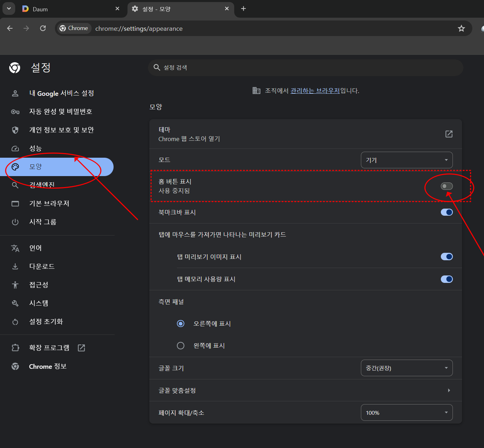Image resolution: width=484 pixels, height=448 pixels.
Task: Open the 페이지 확대/축소 dropdown showing 100%
Action: [407, 413]
